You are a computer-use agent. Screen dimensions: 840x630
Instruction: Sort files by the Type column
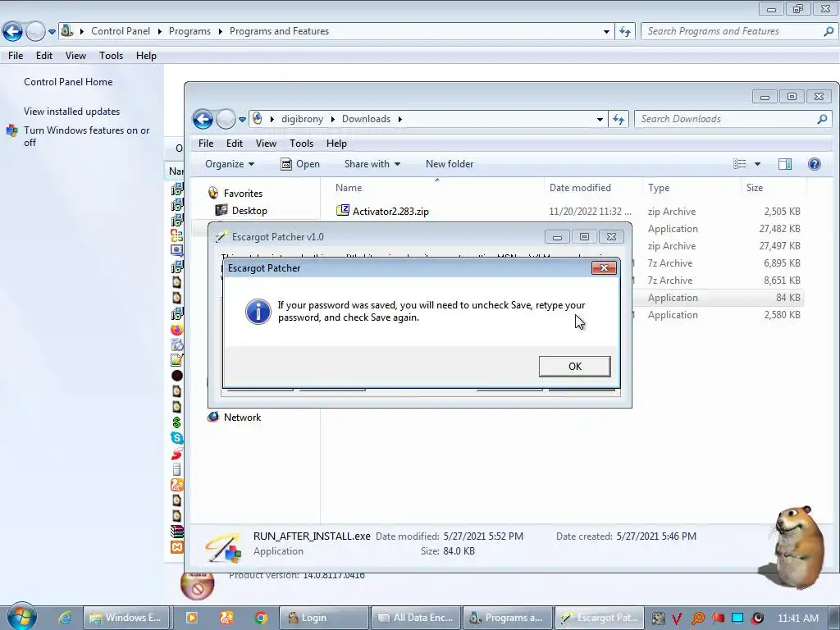tap(691, 188)
